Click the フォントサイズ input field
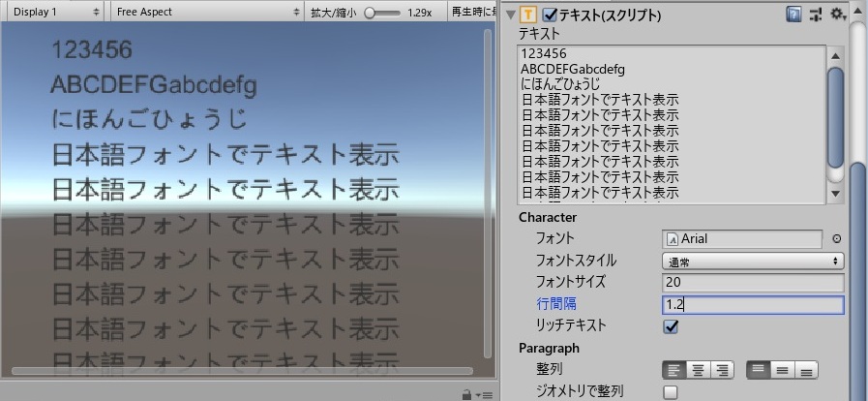868x401 pixels. click(x=753, y=283)
